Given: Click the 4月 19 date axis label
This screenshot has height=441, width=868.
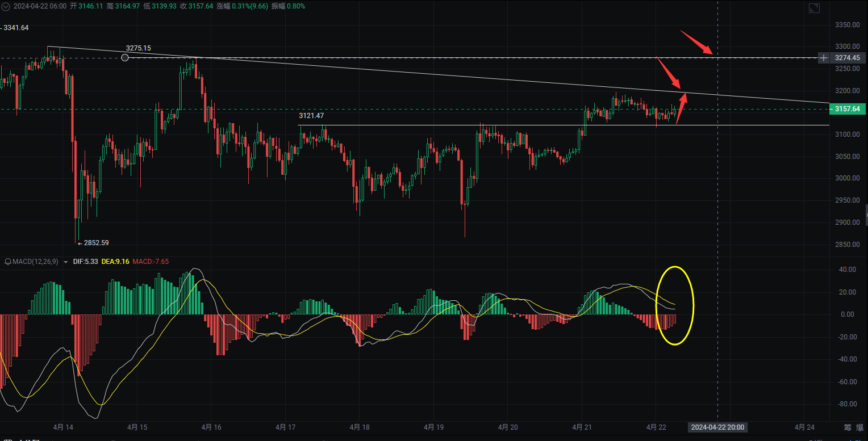Looking at the screenshot, I should click(433, 427).
